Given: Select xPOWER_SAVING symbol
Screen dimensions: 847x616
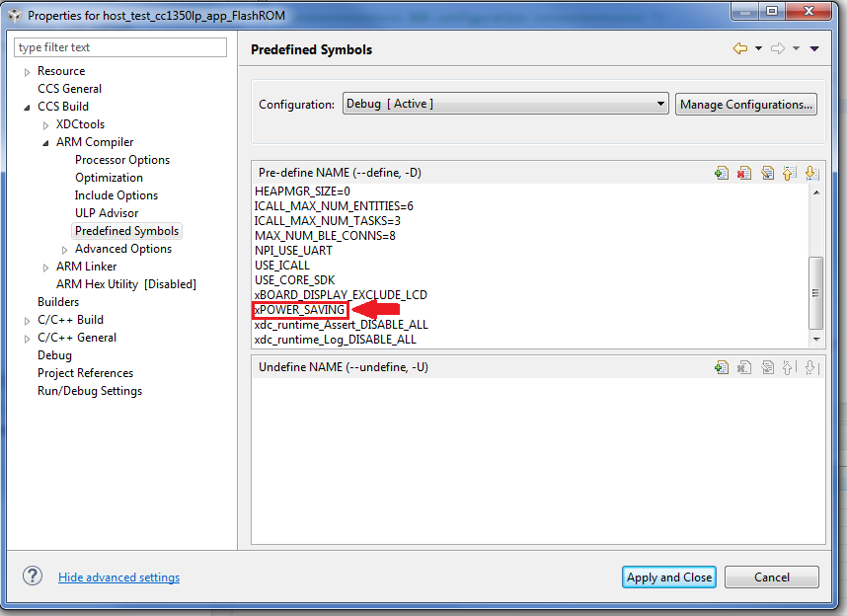Looking at the screenshot, I should (299, 310).
